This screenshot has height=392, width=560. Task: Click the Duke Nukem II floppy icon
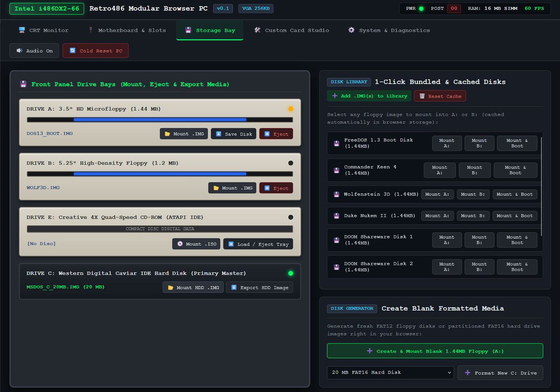click(336, 216)
